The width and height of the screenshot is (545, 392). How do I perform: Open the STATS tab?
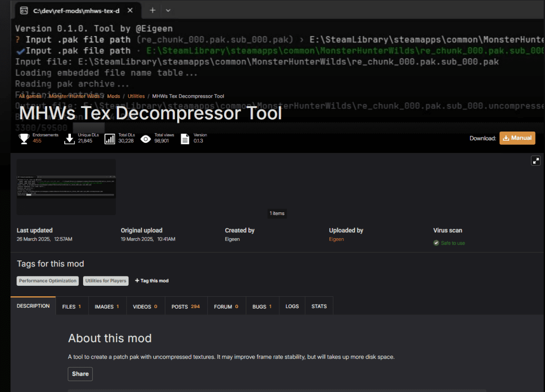point(319,306)
